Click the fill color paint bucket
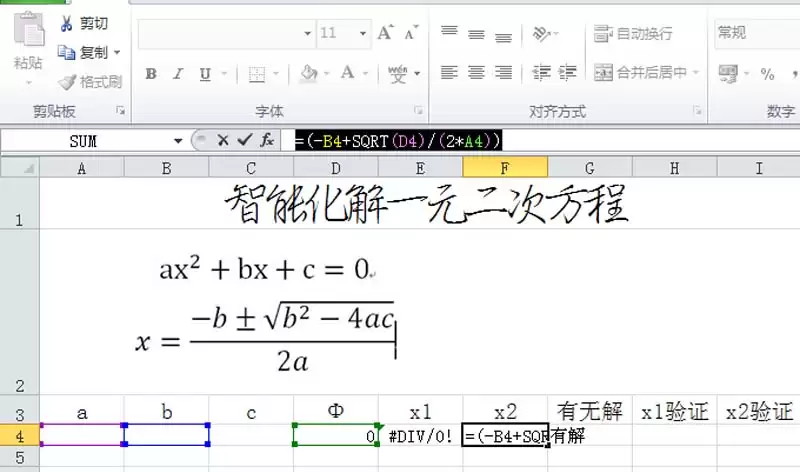Viewport: 800px width, 472px height. point(309,73)
